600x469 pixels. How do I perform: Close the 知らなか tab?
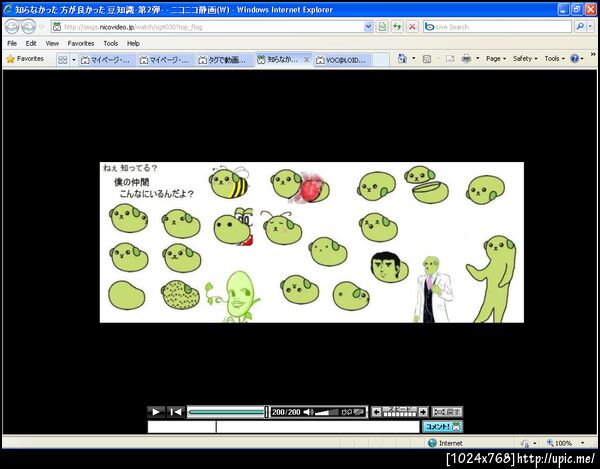point(307,59)
